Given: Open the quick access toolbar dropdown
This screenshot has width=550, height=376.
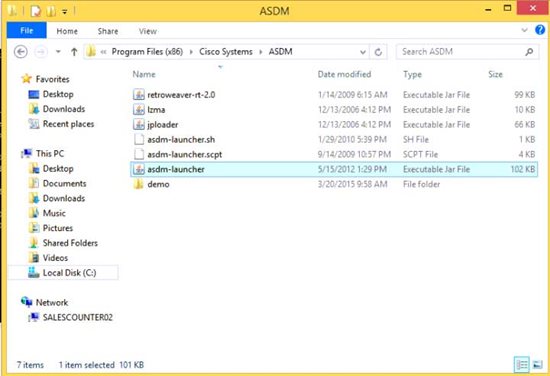Looking at the screenshot, I should (x=65, y=12).
